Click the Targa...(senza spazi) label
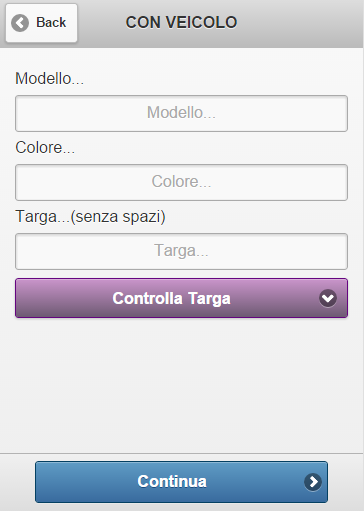The image size is (364, 511). point(90,217)
